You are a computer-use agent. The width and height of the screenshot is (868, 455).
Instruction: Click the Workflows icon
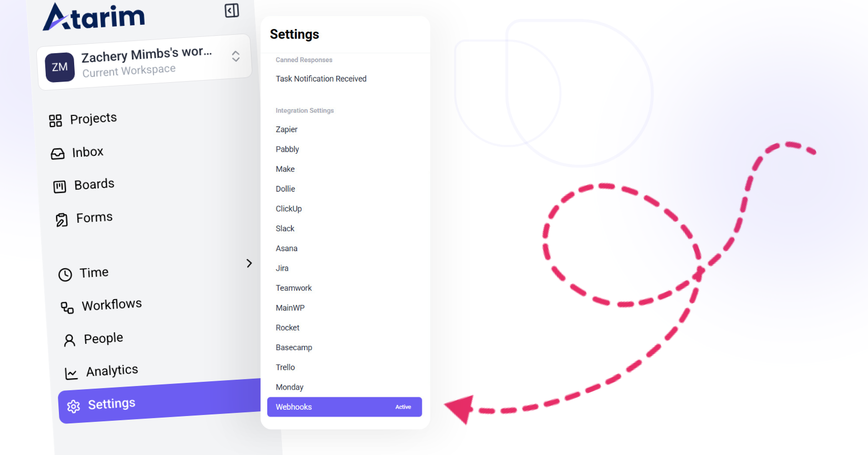pyautogui.click(x=67, y=308)
